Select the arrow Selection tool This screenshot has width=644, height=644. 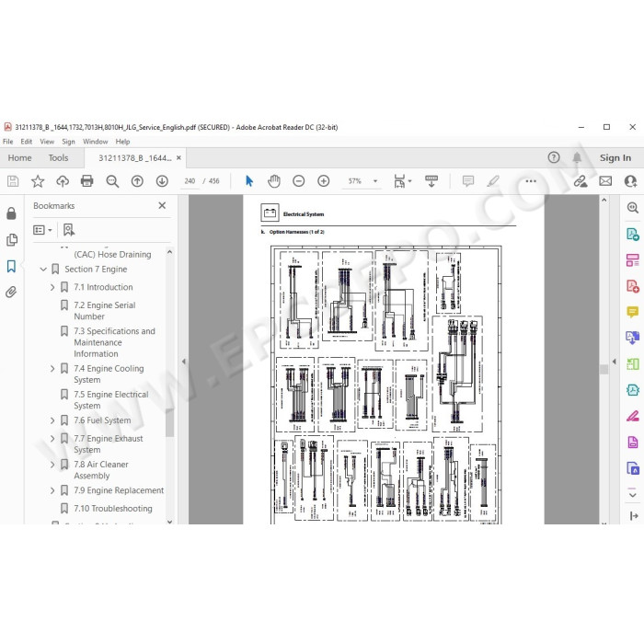[x=249, y=181]
